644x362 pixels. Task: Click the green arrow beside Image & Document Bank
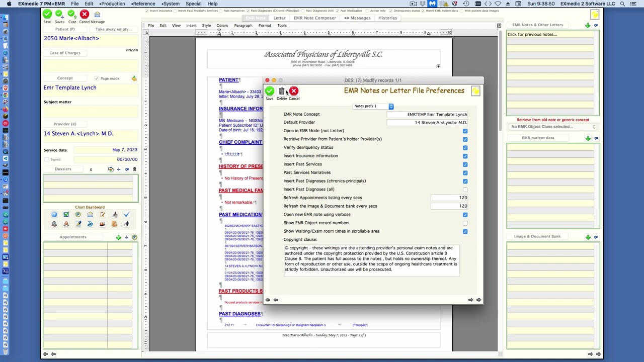[x=588, y=237]
